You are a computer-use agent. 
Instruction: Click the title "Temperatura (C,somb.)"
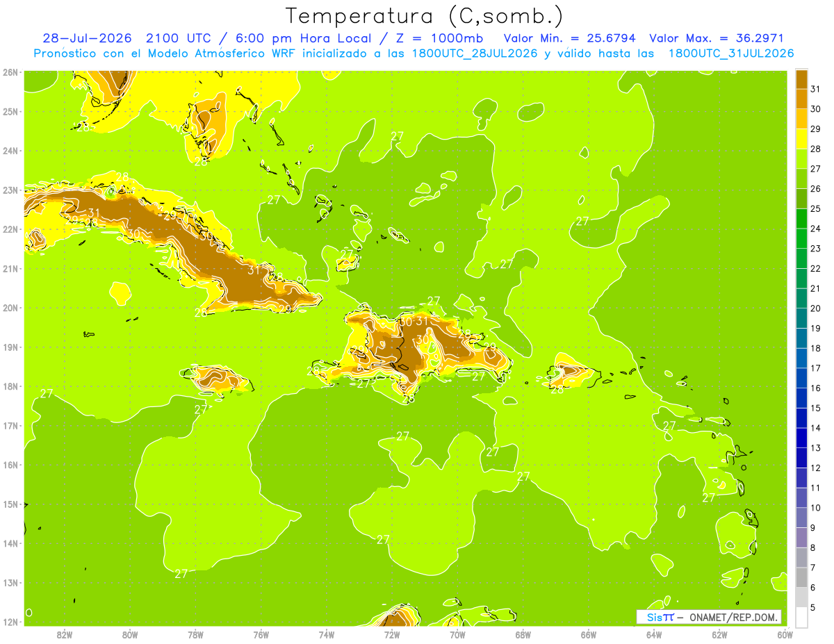point(424,16)
